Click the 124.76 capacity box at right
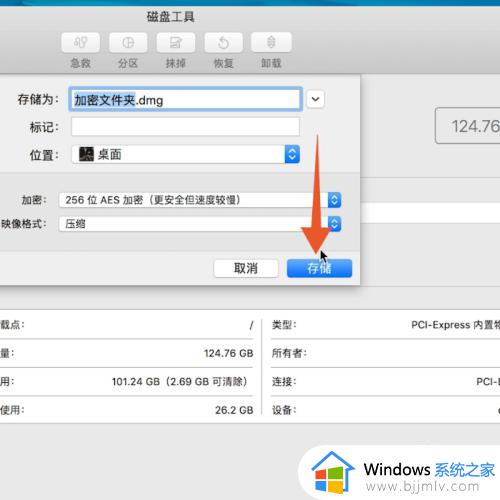The image size is (500, 500). tap(468, 126)
